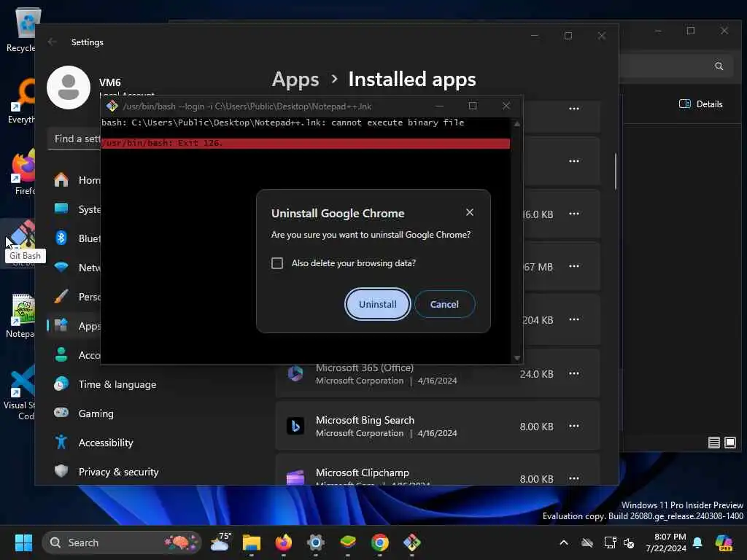Confirm Uninstall in Chrome dialog
Image resolution: width=747 pixels, height=560 pixels.
(x=377, y=304)
